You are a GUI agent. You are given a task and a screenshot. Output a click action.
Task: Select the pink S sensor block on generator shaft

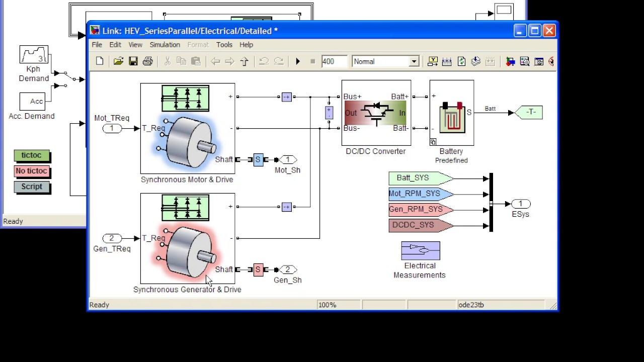point(258,270)
